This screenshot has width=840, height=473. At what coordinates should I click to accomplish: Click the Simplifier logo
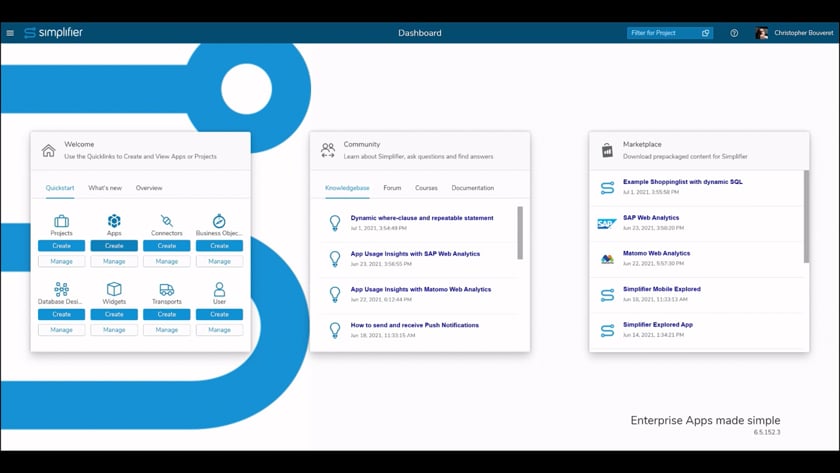(54, 33)
